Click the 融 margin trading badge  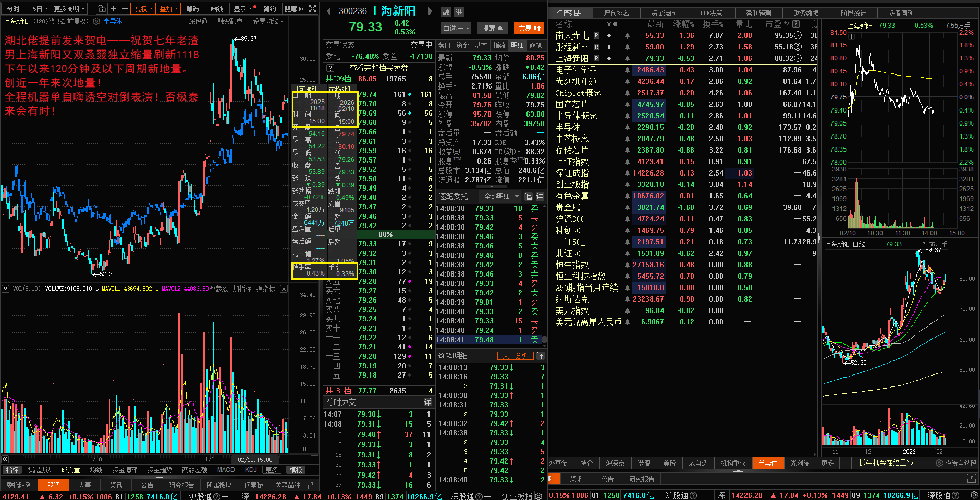point(446,12)
